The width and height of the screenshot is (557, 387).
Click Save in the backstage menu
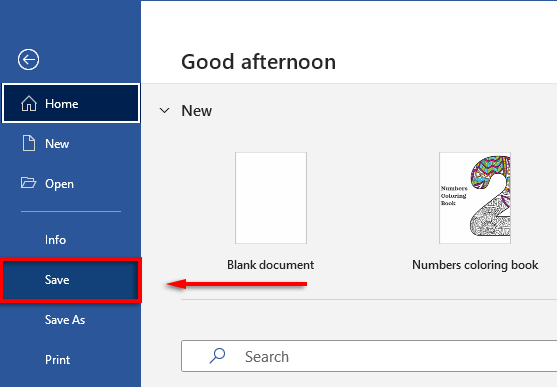coord(71,280)
